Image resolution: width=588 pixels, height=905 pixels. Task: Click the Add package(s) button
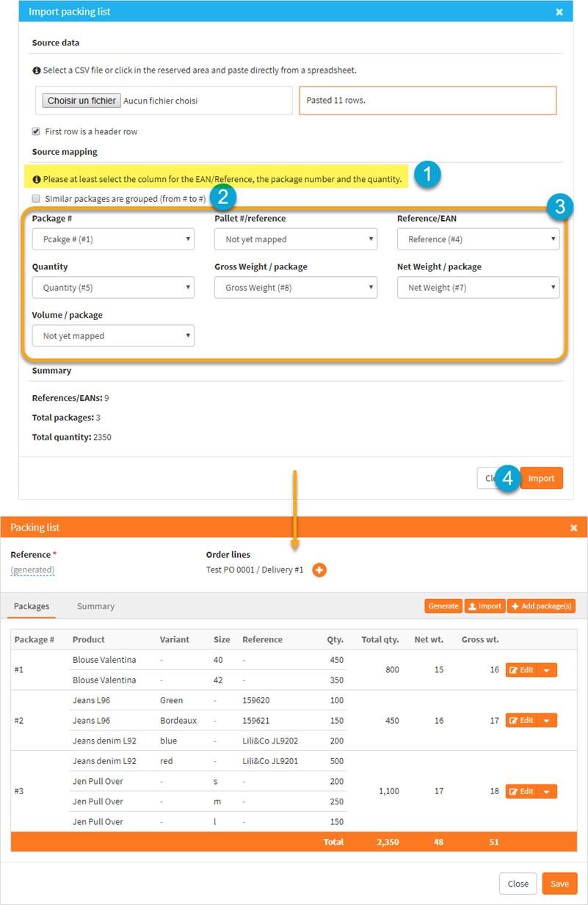click(541, 606)
